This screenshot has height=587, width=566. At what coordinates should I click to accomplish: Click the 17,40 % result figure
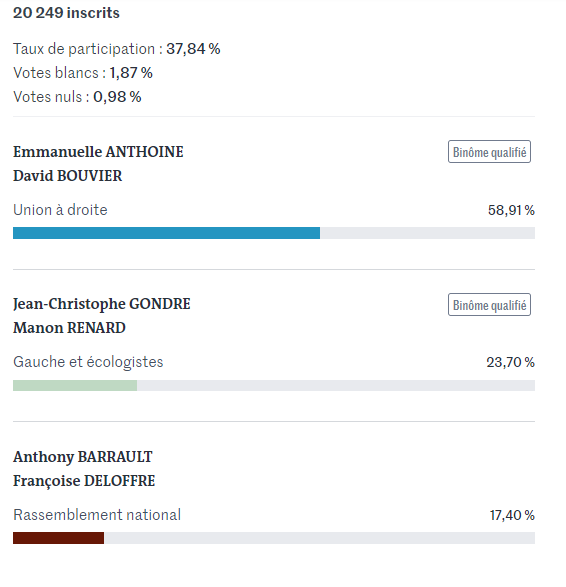(512, 515)
